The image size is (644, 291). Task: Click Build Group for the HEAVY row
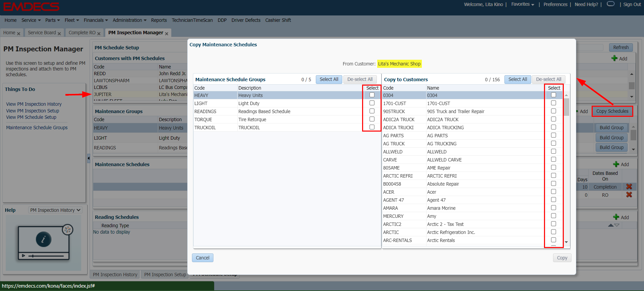pyautogui.click(x=611, y=128)
